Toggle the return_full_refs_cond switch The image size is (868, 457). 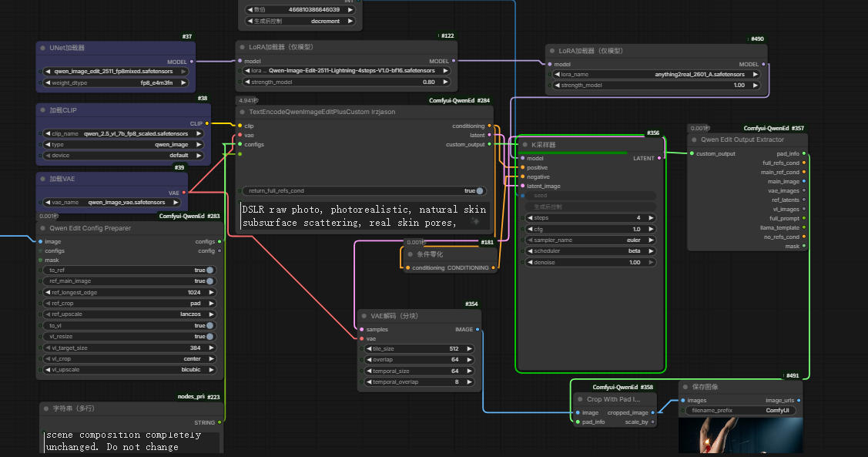coord(479,191)
